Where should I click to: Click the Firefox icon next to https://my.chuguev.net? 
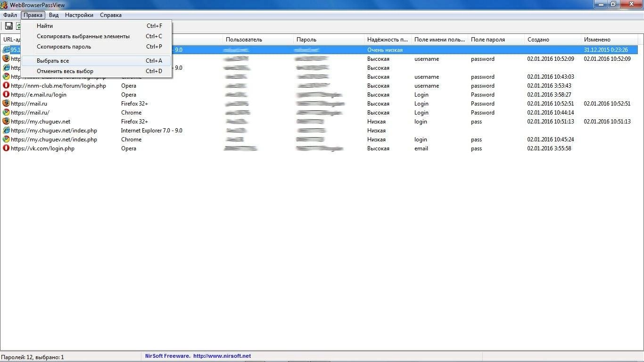[x=6, y=122]
